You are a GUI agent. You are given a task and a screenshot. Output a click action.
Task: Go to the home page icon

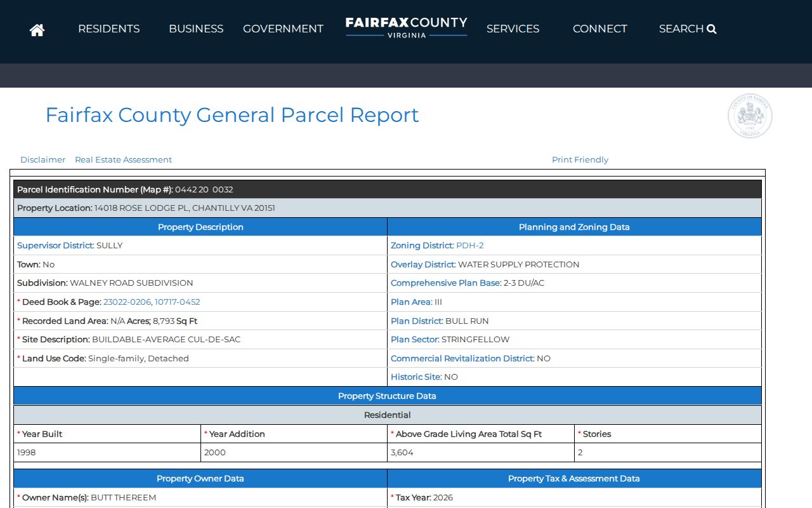(37, 29)
